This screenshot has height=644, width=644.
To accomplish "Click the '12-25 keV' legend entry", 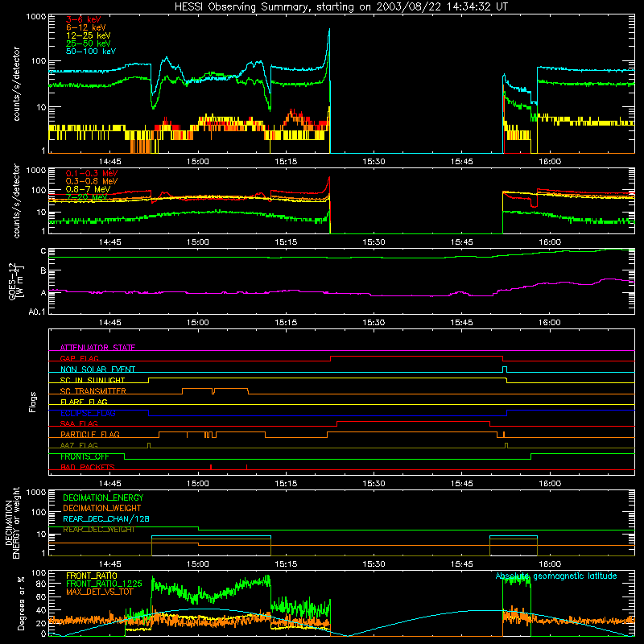I will (x=88, y=35).
